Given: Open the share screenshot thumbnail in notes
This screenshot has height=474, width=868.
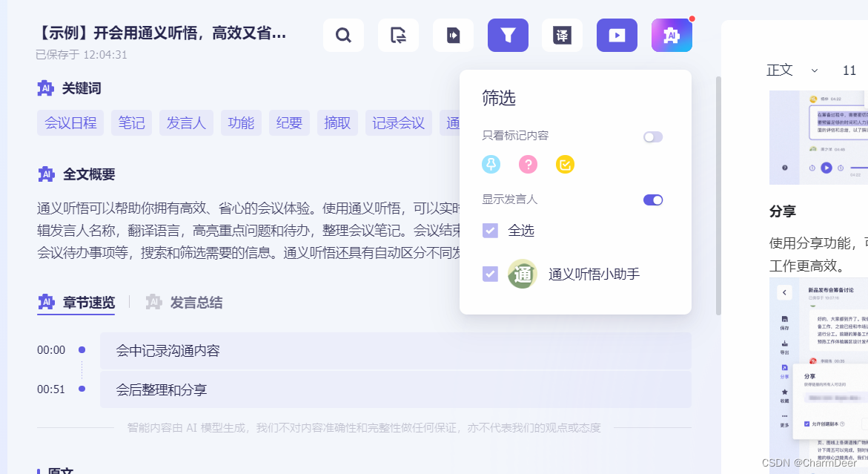Looking at the screenshot, I should pos(819,375).
